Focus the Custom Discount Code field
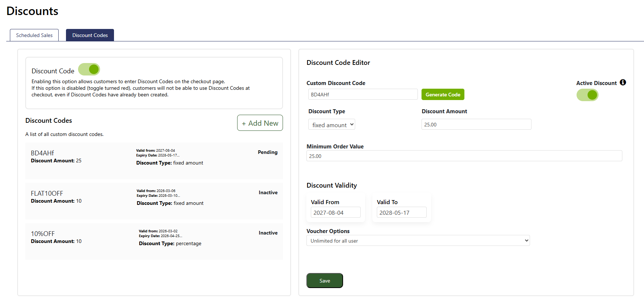The image size is (644, 306). pyautogui.click(x=363, y=94)
